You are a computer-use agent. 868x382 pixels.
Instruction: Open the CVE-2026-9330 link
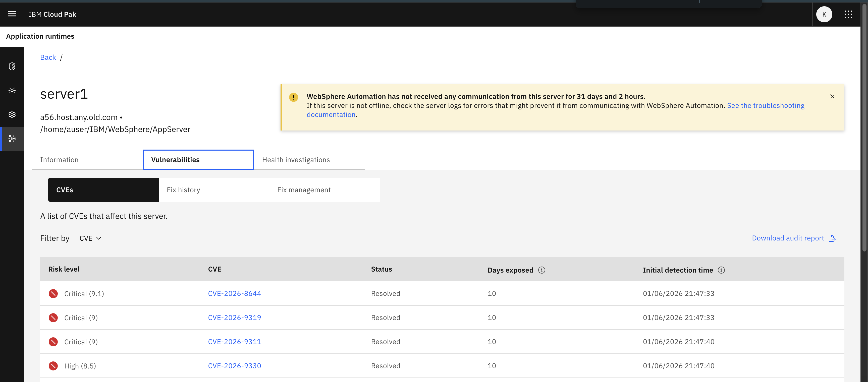(235, 366)
